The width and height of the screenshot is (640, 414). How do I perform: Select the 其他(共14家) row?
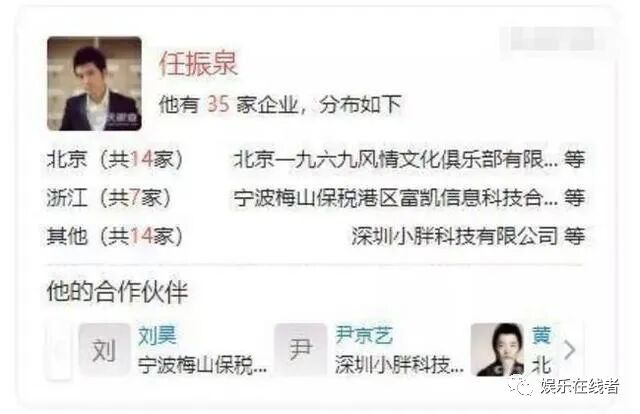316,236
